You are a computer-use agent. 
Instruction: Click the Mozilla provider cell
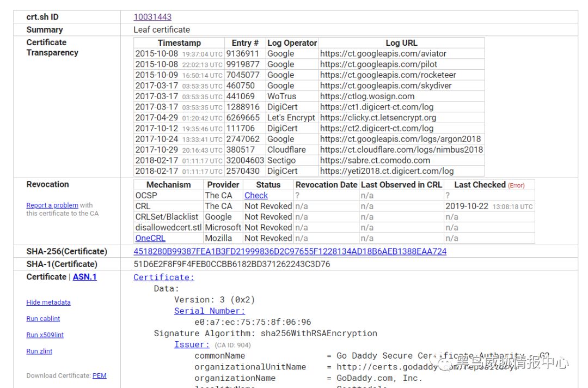[x=218, y=238]
